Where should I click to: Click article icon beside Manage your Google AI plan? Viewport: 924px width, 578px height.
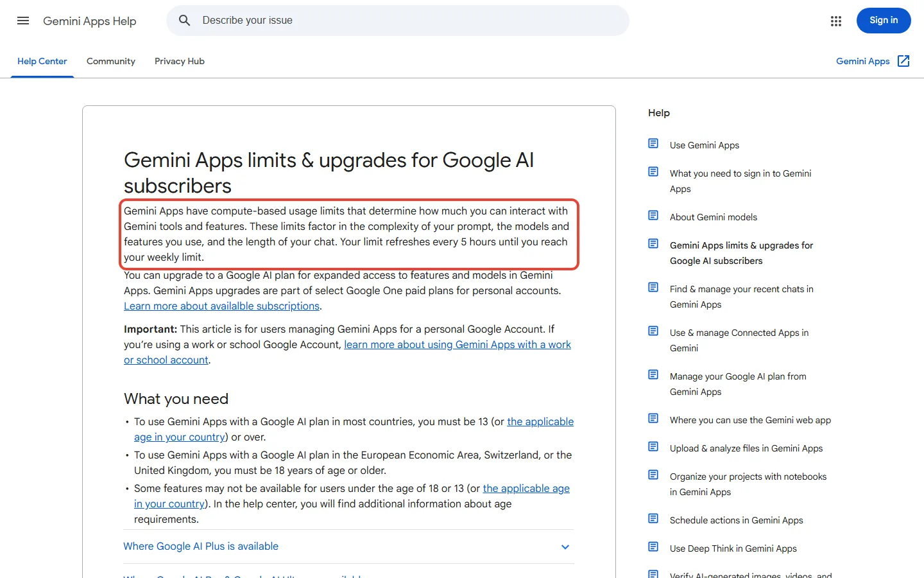653,375
